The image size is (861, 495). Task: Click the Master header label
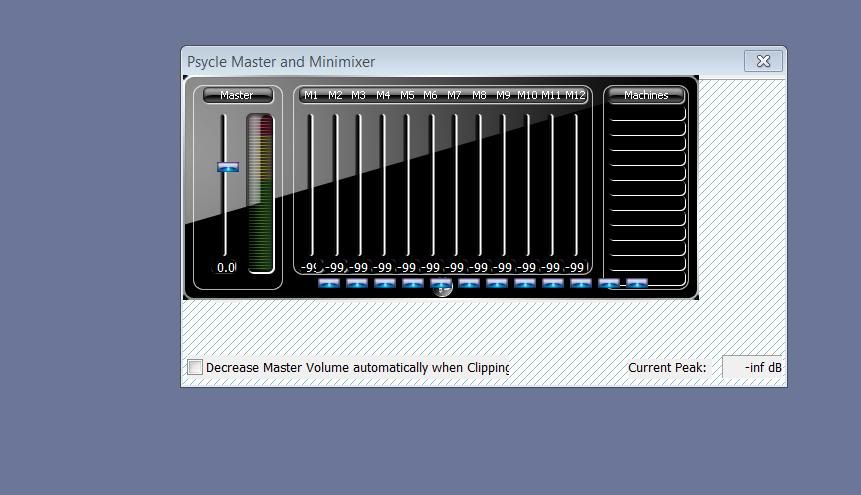click(x=237, y=95)
